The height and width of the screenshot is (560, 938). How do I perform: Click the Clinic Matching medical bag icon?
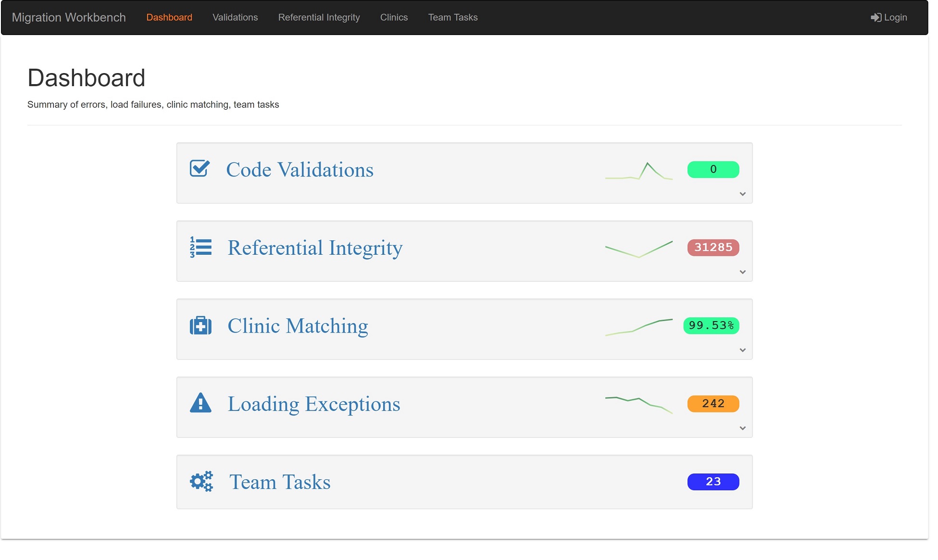click(x=200, y=325)
